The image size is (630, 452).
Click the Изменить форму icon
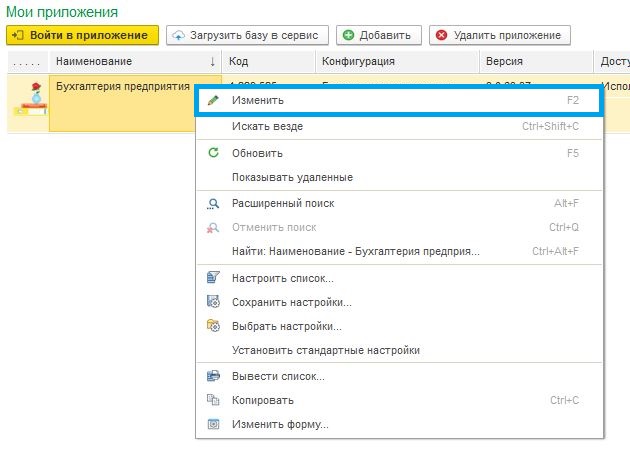(x=213, y=424)
